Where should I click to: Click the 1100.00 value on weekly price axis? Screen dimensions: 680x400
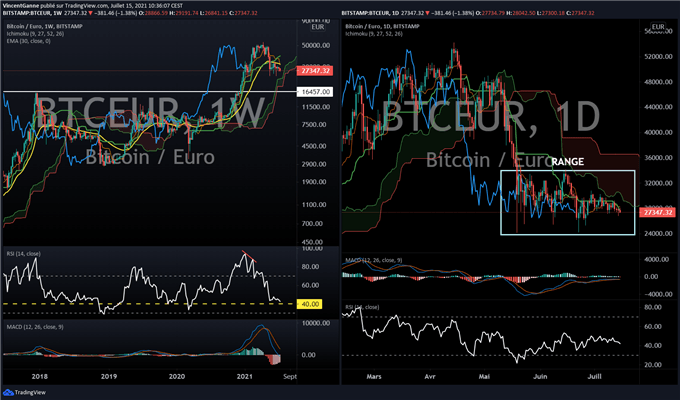(316, 204)
